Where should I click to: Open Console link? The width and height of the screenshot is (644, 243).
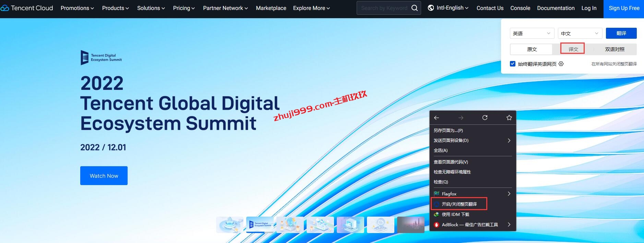[x=520, y=8]
